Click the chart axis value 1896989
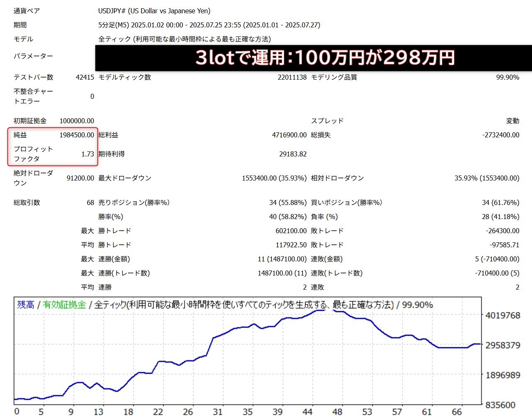The height and width of the screenshot is (417, 532). click(x=503, y=375)
